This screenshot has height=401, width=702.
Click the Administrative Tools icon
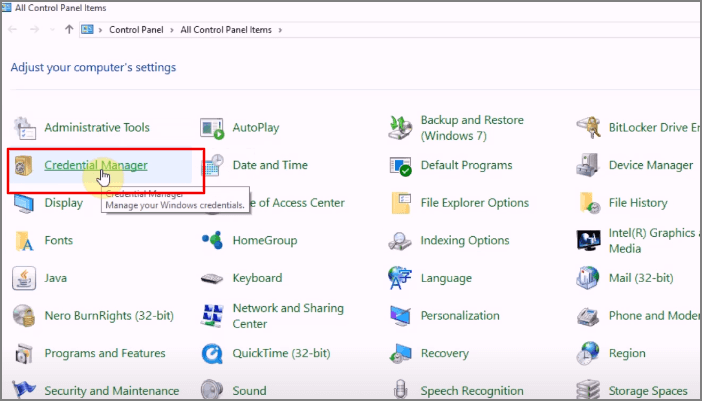[x=24, y=128]
